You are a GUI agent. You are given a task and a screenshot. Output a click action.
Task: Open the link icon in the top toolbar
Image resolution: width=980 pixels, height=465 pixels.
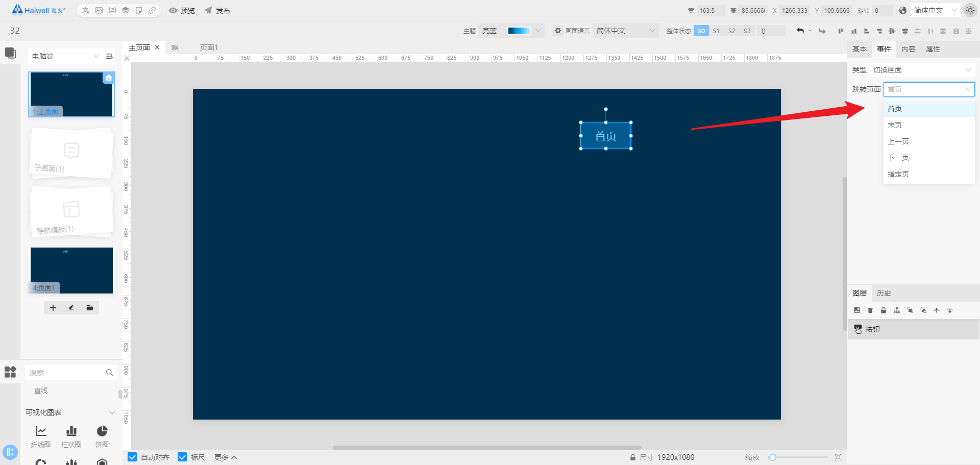click(x=152, y=10)
